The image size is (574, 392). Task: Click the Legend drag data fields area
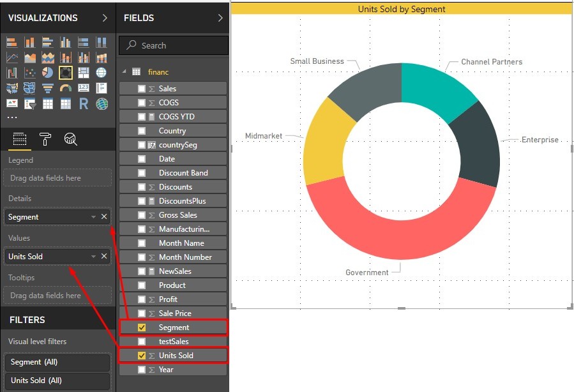pyautogui.click(x=57, y=178)
